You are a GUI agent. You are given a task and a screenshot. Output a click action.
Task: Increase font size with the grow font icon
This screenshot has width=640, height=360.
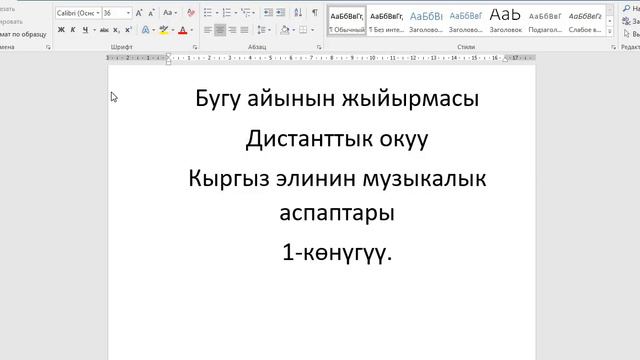pyautogui.click(x=139, y=13)
